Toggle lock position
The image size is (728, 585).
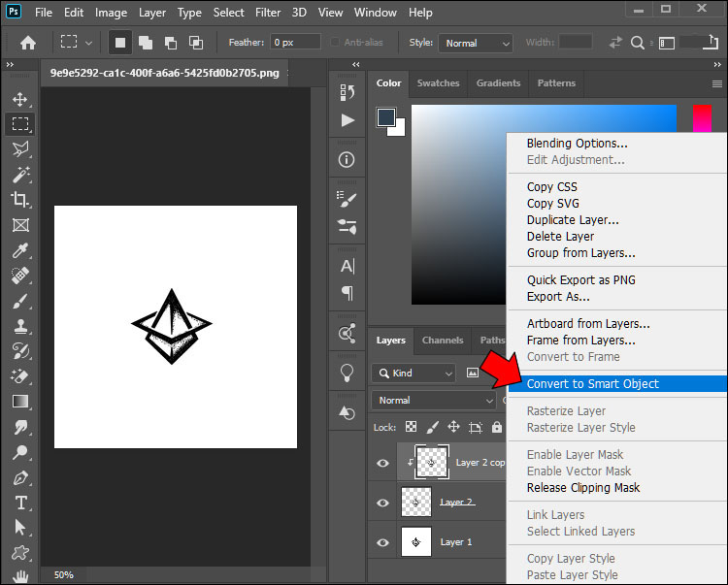click(x=453, y=427)
